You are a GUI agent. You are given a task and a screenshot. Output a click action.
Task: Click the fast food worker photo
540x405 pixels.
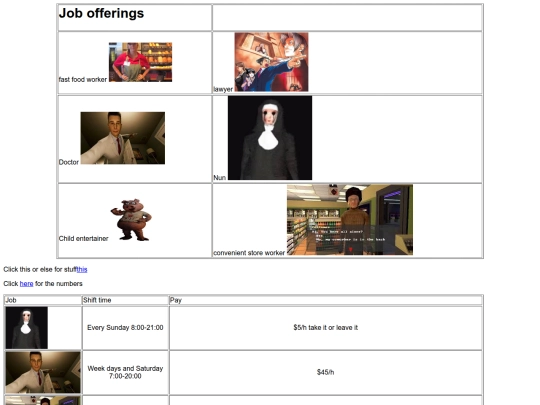tap(141, 62)
